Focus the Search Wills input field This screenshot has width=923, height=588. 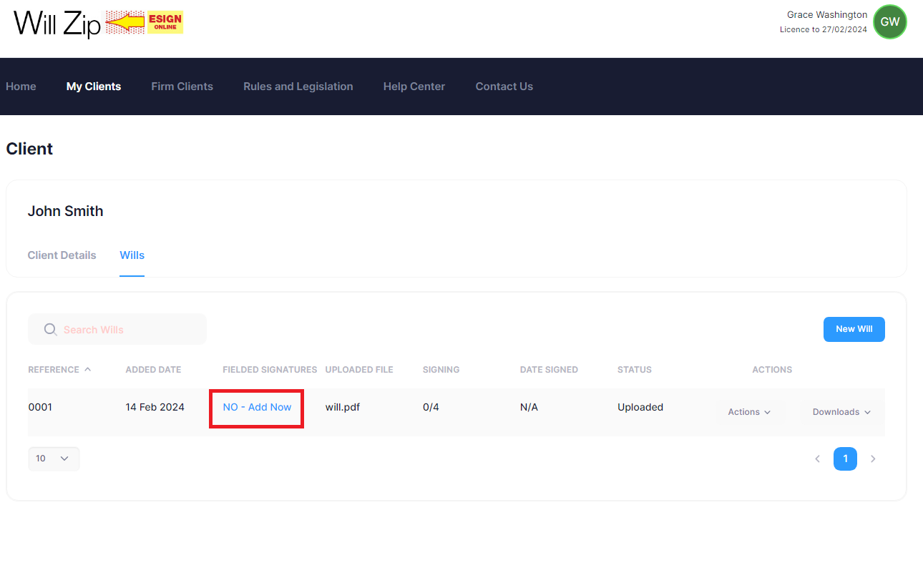pos(117,329)
